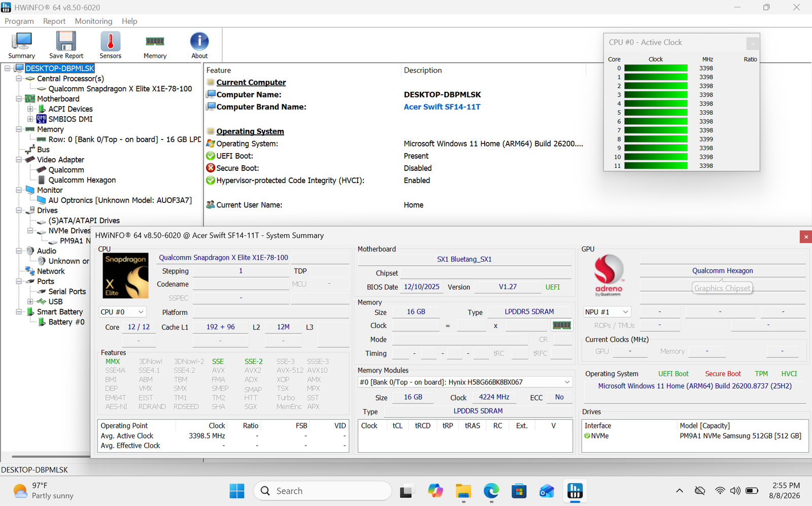
Task: Select the Bus tree item
Action: 43,150
